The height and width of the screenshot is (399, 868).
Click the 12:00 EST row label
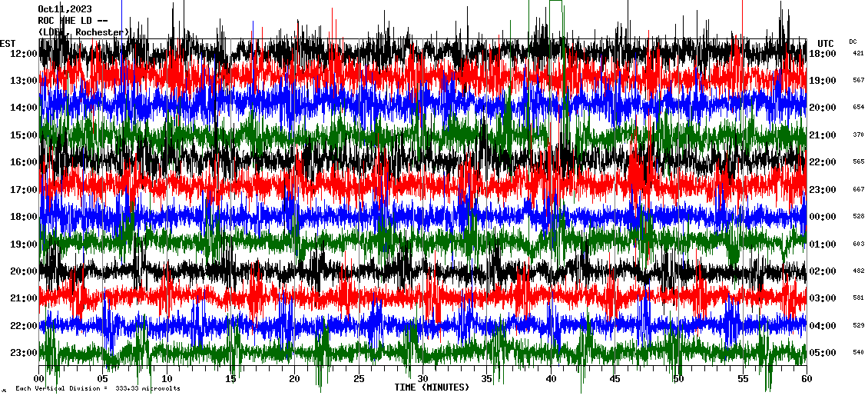(24, 54)
